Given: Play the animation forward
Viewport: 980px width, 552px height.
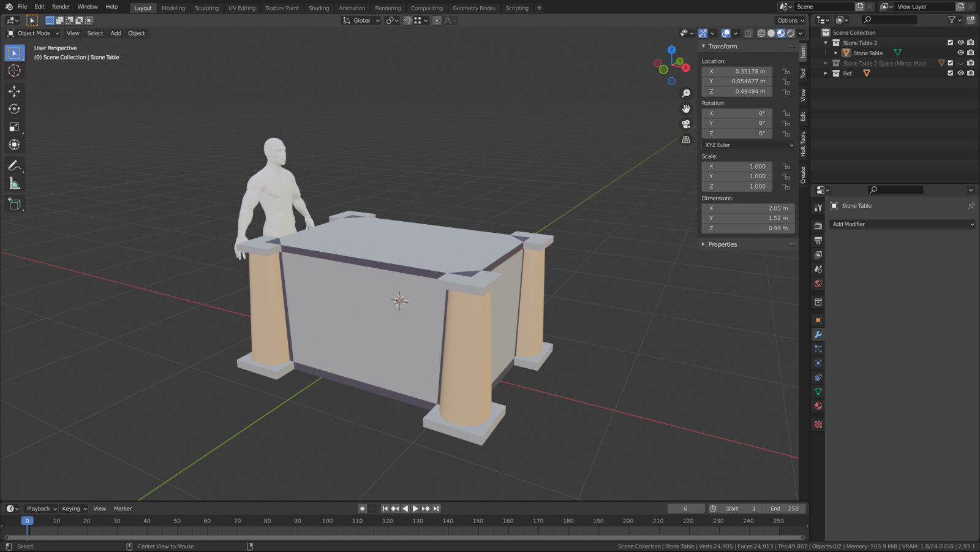Looking at the screenshot, I should 415,509.
